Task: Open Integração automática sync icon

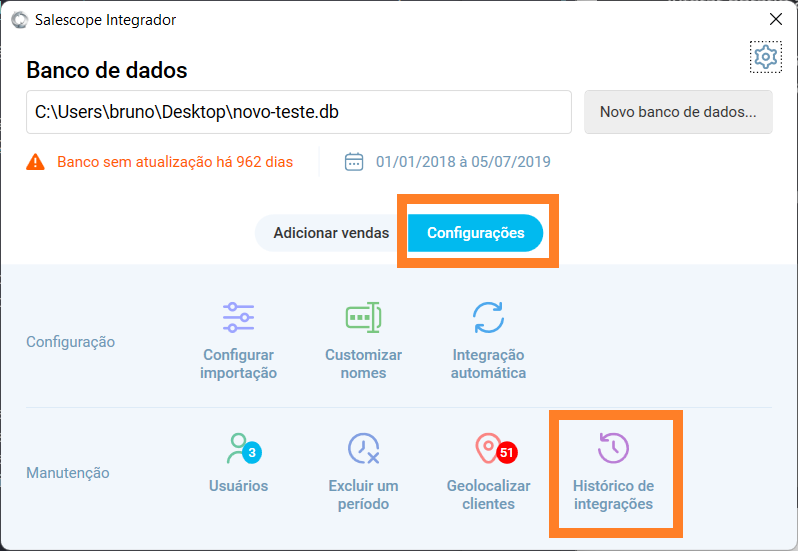Action: coord(489,317)
